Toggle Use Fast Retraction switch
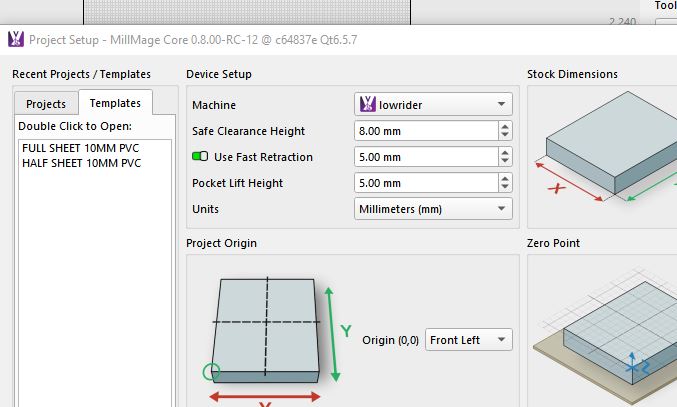Viewport: 677px width, 407px height. tap(200, 156)
